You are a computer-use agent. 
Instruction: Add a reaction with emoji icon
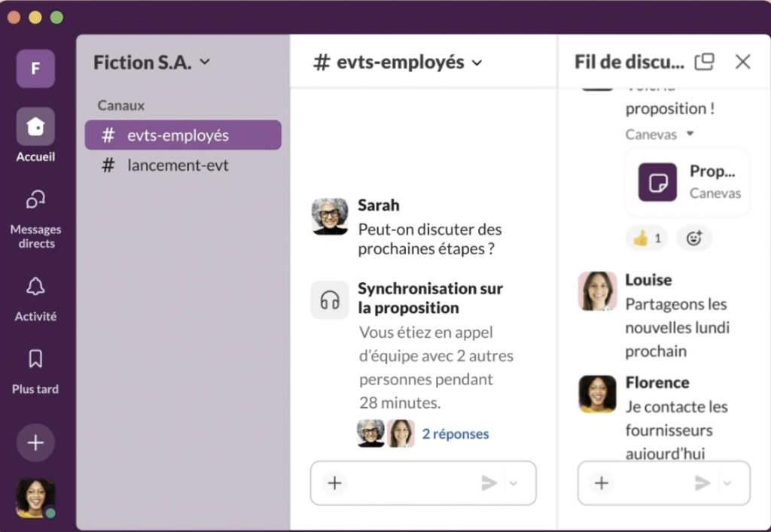point(693,239)
